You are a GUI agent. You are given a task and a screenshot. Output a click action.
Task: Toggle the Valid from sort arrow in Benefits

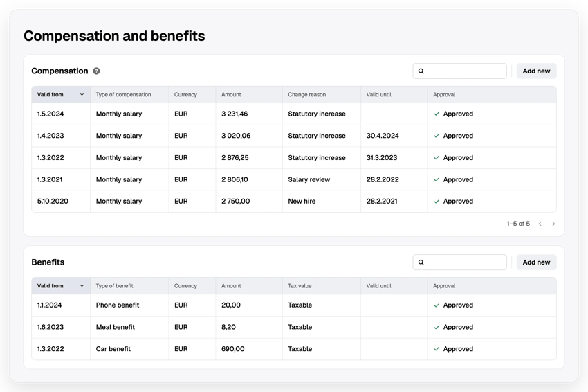[82, 286]
